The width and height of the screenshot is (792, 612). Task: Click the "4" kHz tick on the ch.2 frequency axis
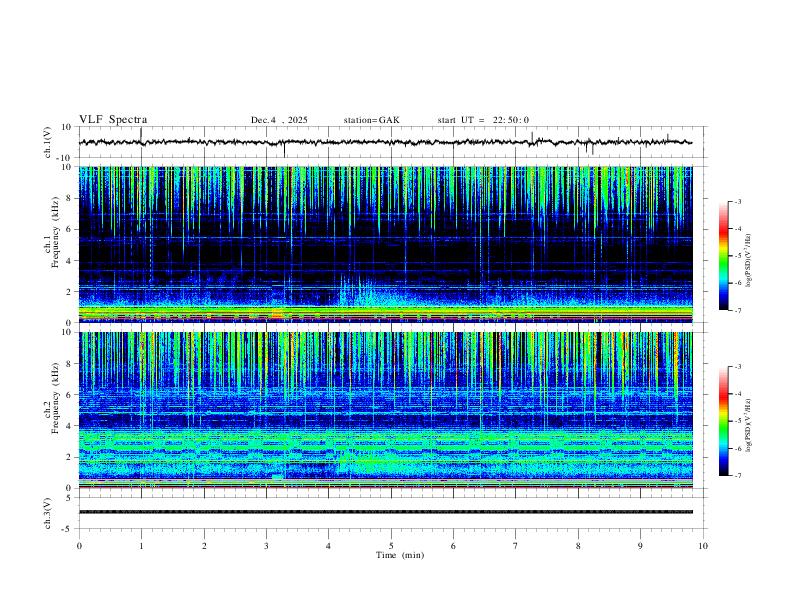(x=69, y=426)
